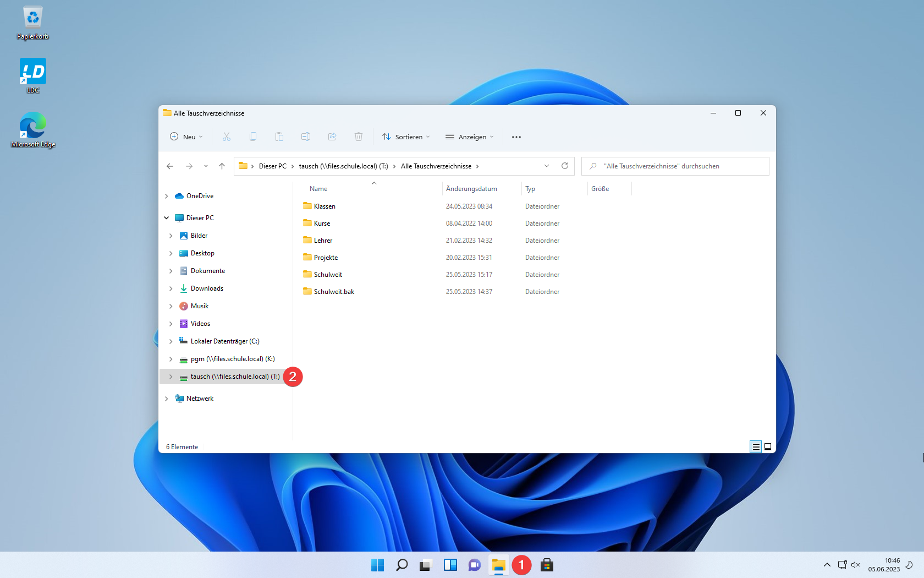The width and height of the screenshot is (924, 578).
Task: Open Task View on the taskbar
Action: tap(425, 565)
